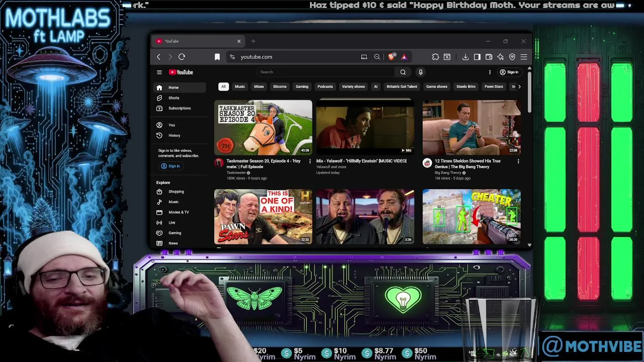Viewport: 644px width, 362px height.
Task: Open Taskmaster Season 20 video thumbnail
Action: pyautogui.click(x=263, y=127)
